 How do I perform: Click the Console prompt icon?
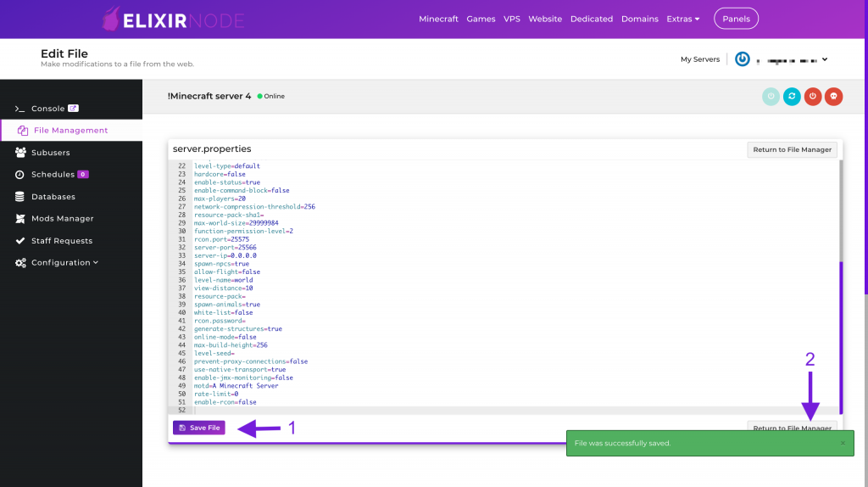coord(20,109)
